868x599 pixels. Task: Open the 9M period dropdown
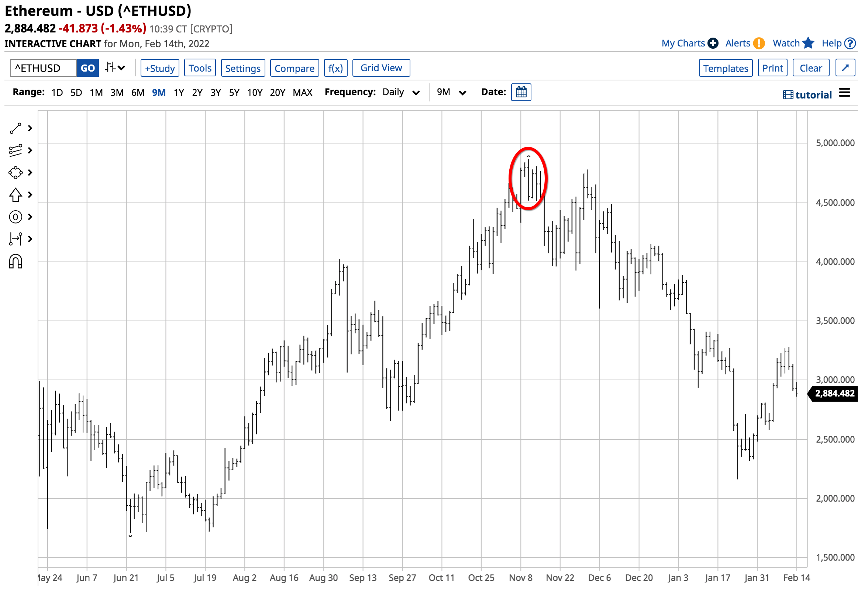451,92
